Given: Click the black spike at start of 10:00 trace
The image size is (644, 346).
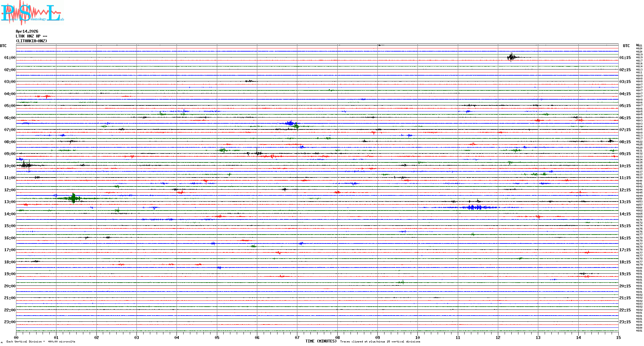Looking at the screenshot, I should click(26, 165).
